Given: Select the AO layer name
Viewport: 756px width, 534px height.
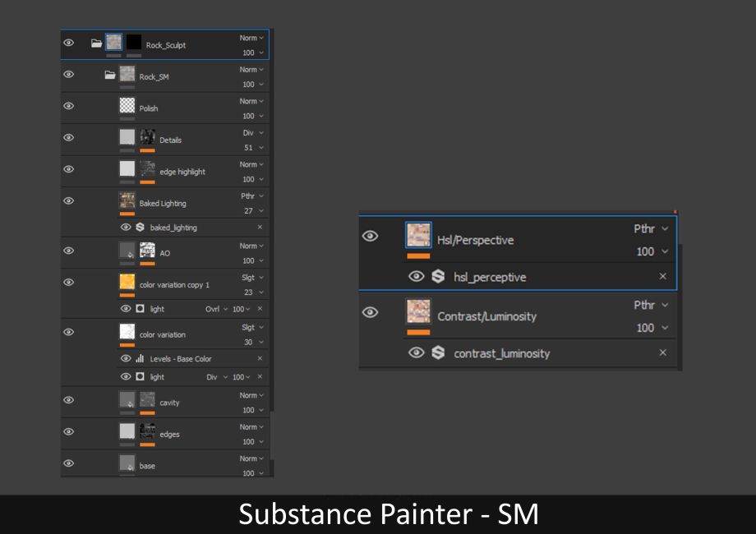Looking at the screenshot, I should pos(165,253).
